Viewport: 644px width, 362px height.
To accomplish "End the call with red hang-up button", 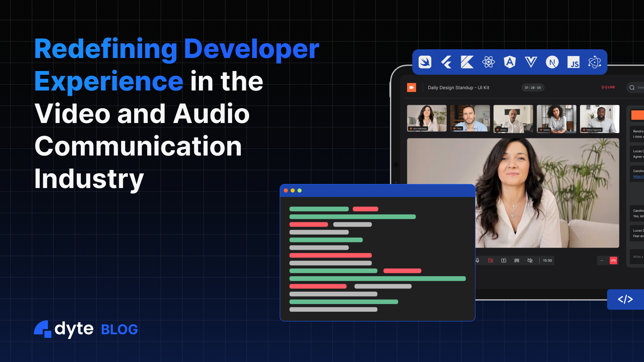I will click(x=613, y=260).
